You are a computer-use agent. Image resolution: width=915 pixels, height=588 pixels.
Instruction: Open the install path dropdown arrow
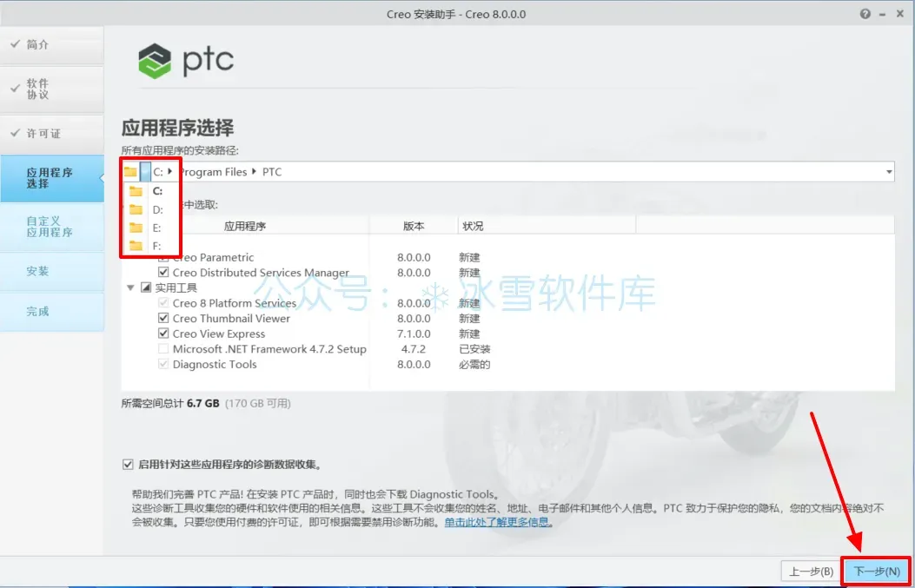pos(889,172)
